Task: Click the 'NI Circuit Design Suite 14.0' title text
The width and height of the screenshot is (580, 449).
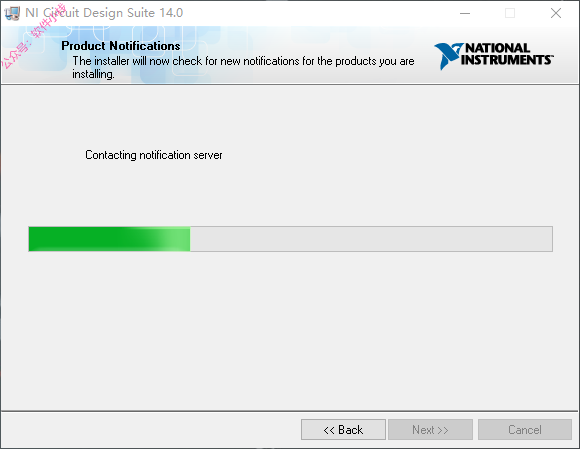Action: coord(104,13)
